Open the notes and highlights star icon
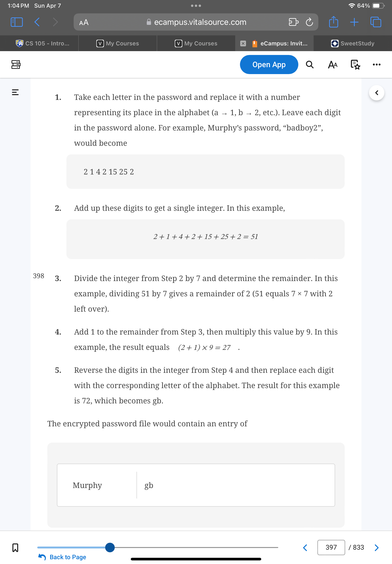 pyautogui.click(x=355, y=65)
